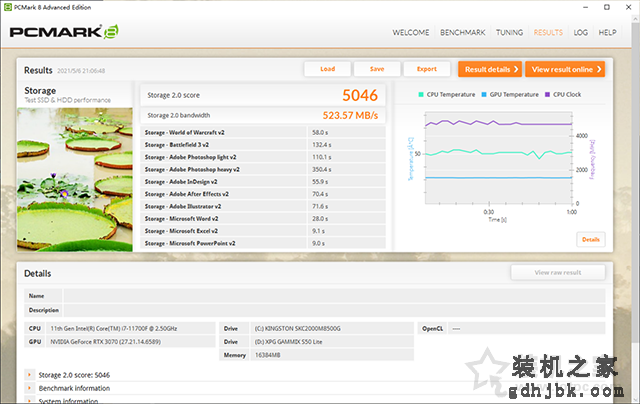The width and height of the screenshot is (640, 404).
Task: Click the Save results button
Action: click(377, 69)
